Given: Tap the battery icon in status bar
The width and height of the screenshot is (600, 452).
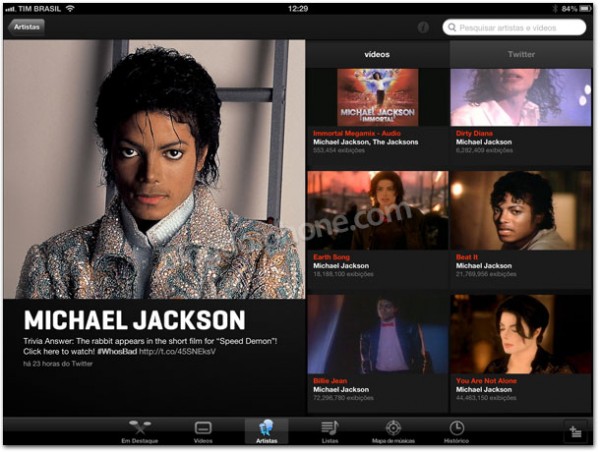Looking at the screenshot, I should 585,8.
